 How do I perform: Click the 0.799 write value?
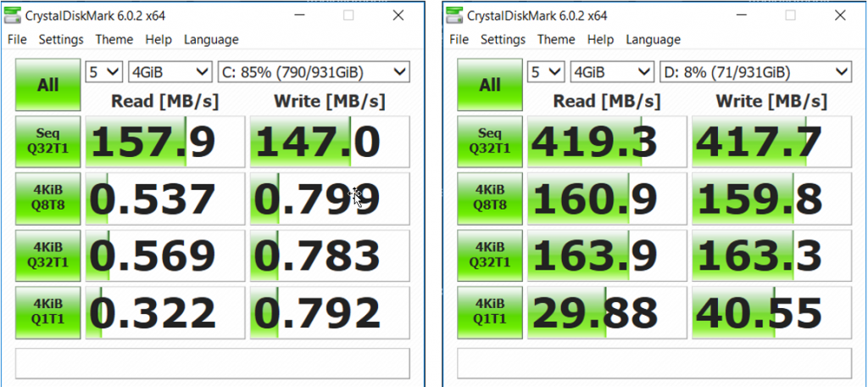330,199
